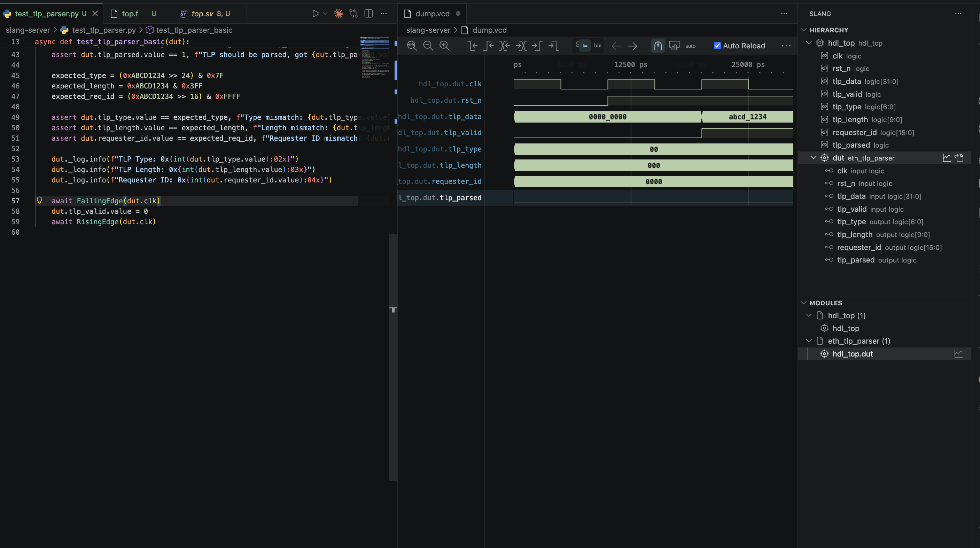Zoom in the waveform view
The width and height of the screenshot is (980, 548).
444,46
